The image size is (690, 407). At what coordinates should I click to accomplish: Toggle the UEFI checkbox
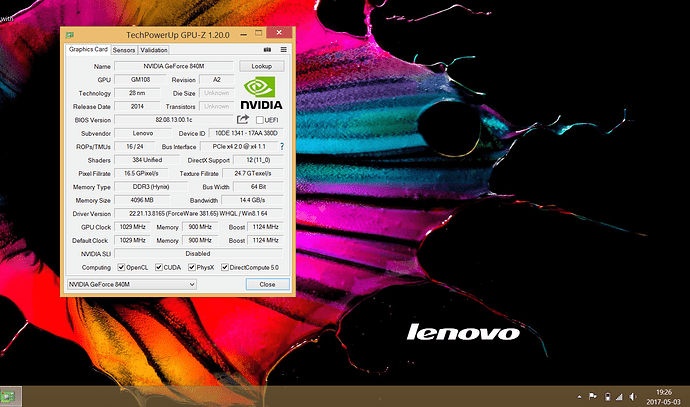coord(260,120)
